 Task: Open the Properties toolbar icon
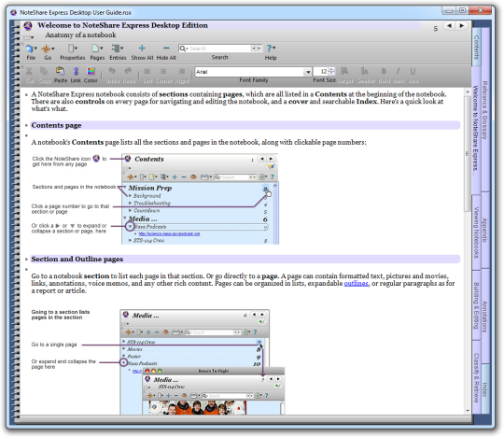(x=72, y=49)
